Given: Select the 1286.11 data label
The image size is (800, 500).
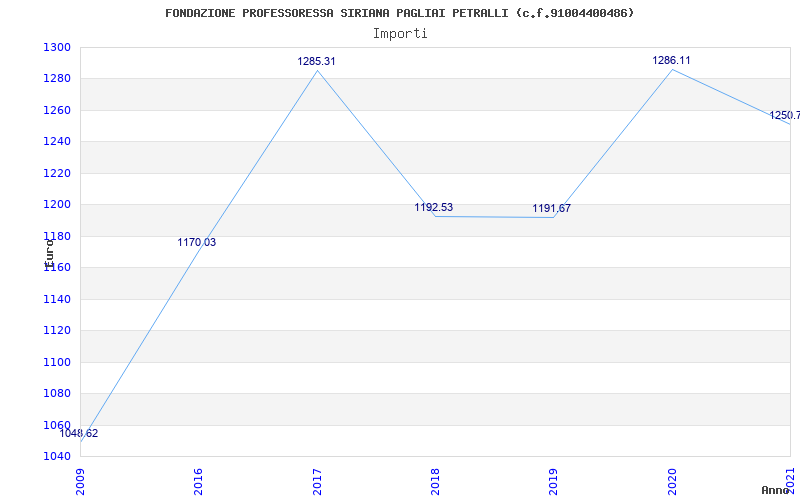Looking at the screenshot, I should 671,60.
